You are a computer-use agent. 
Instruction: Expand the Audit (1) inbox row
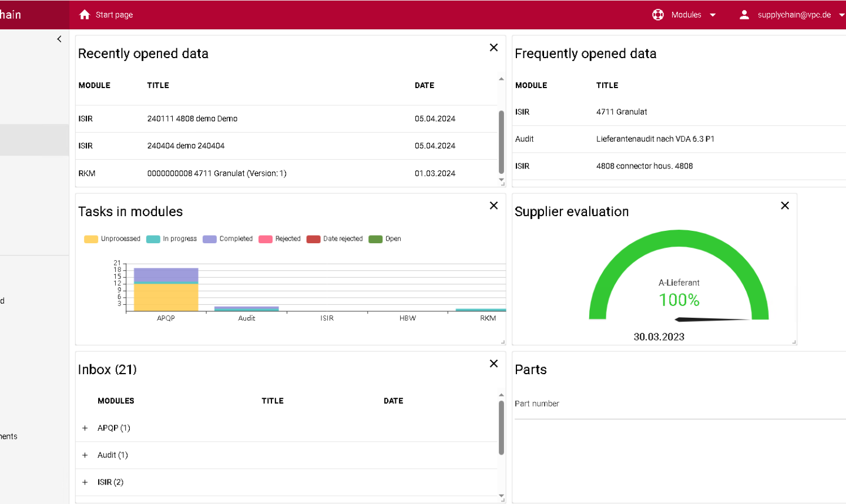pyautogui.click(x=85, y=455)
